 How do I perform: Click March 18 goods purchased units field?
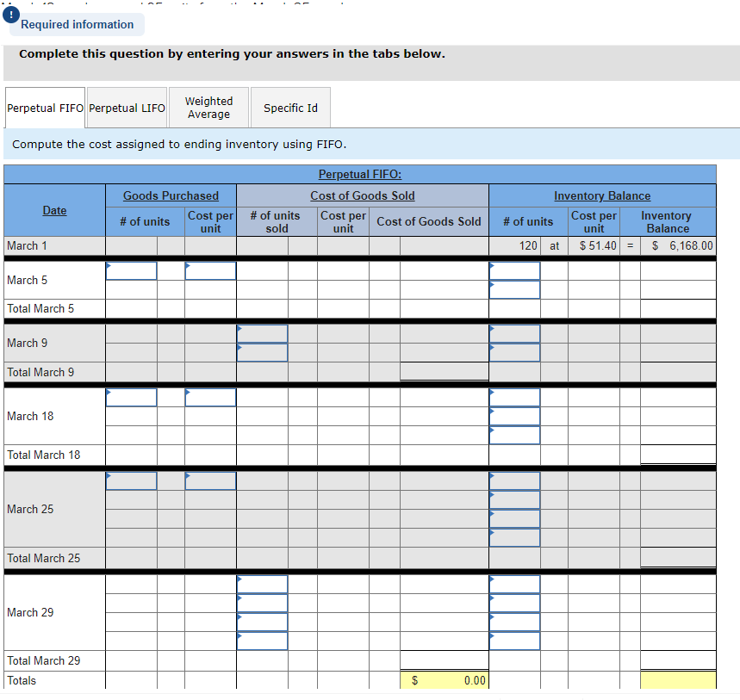point(131,398)
